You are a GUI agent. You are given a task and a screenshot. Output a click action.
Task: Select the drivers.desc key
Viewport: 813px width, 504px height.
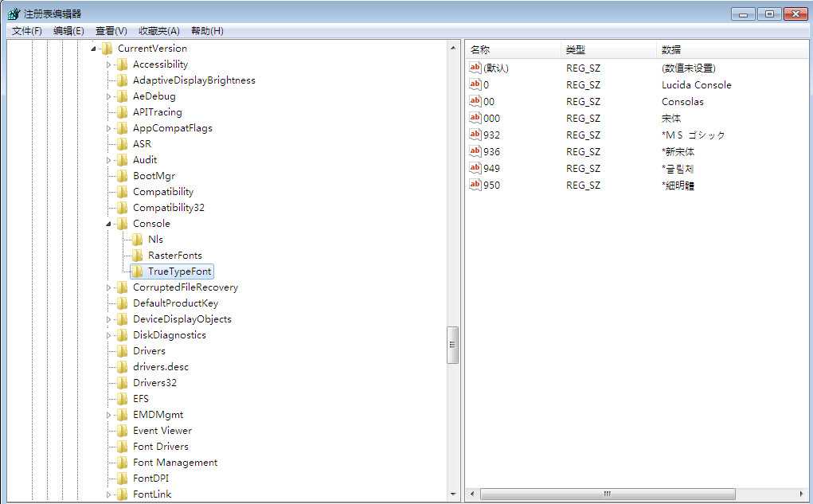point(161,367)
